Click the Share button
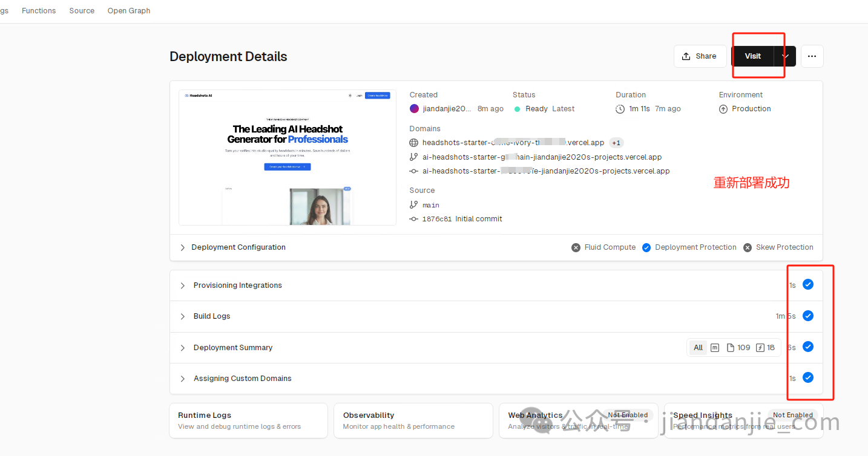 click(700, 56)
